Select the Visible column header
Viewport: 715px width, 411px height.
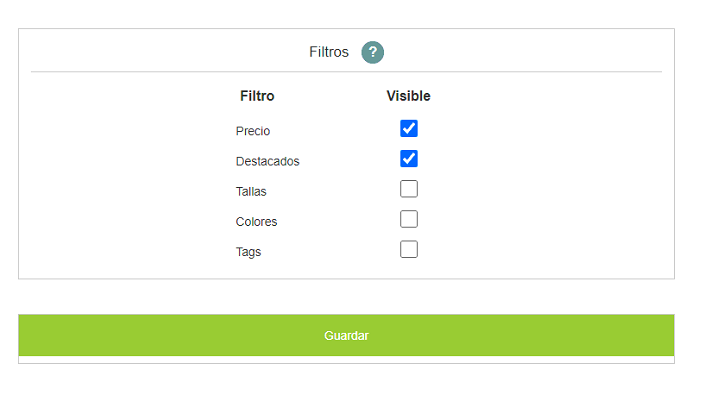[x=409, y=96]
